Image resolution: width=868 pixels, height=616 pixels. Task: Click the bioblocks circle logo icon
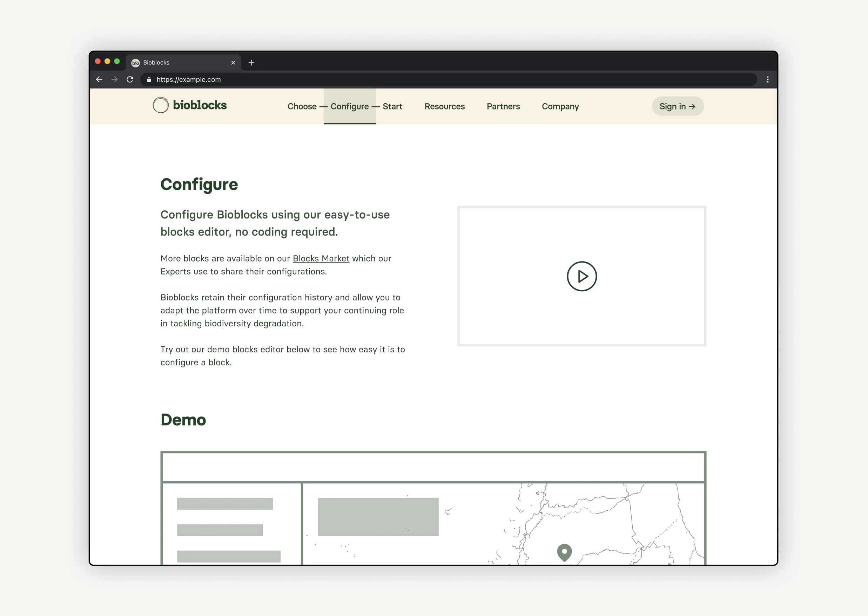click(x=160, y=105)
